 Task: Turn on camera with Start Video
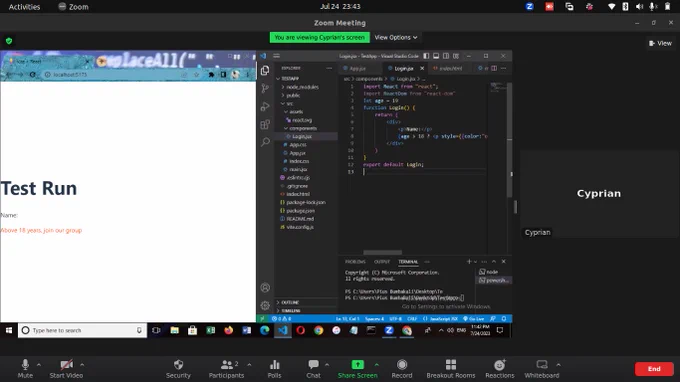[x=66, y=369]
